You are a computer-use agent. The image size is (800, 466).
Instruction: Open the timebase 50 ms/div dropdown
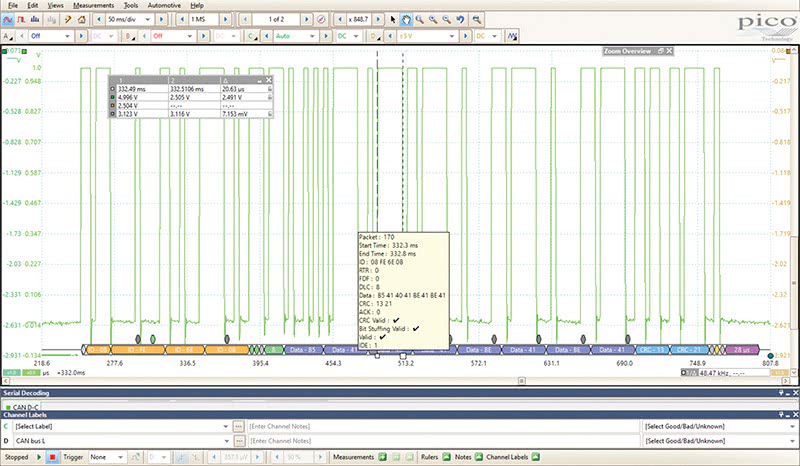(x=130, y=19)
